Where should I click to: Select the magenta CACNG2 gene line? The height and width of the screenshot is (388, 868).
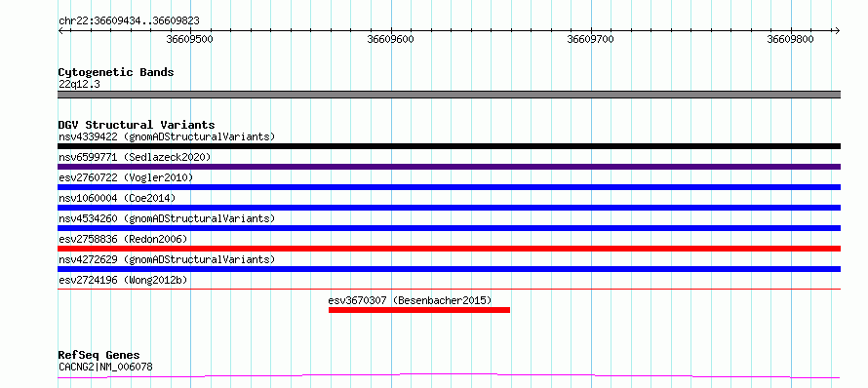(x=449, y=376)
